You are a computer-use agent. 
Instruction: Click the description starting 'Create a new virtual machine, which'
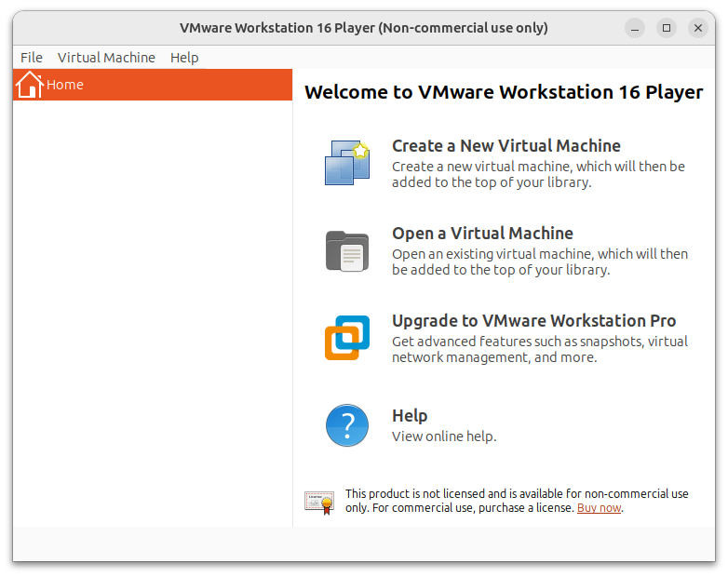click(x=538, y=175)
